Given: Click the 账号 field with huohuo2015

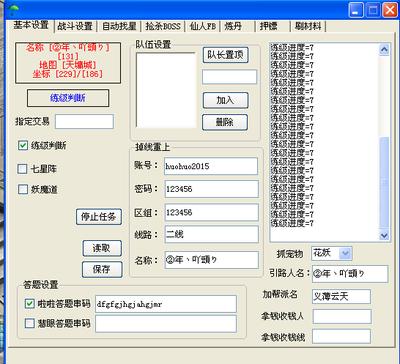Looking at the screenshot, I should coord(211,166).
